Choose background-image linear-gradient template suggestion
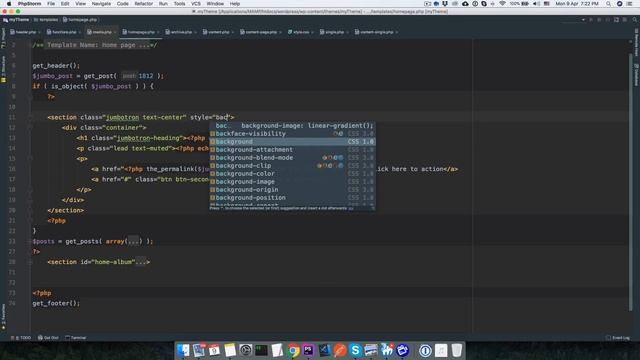 (292, 126)
